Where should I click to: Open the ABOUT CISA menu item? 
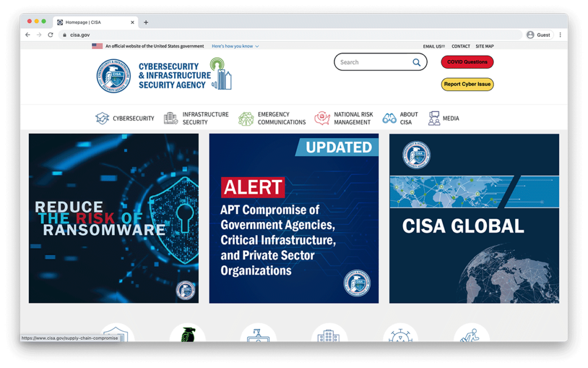click(409, 118)
